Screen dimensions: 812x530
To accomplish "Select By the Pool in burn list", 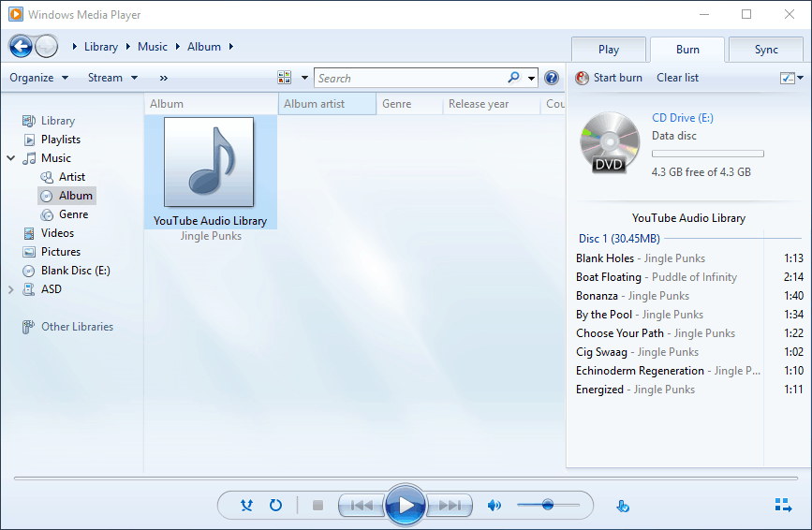I will click(x=689, y=315).
